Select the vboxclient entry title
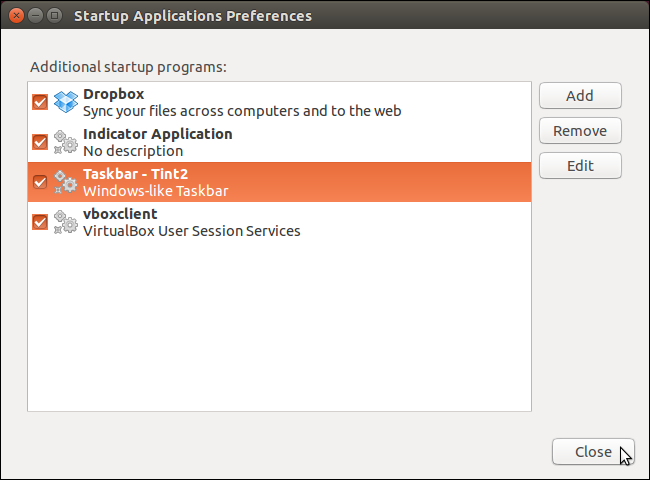 coord(120,214)
